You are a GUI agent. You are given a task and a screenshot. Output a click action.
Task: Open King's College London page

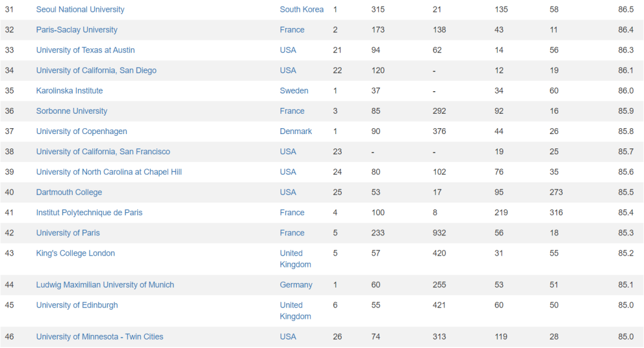[x=75, y=253]
